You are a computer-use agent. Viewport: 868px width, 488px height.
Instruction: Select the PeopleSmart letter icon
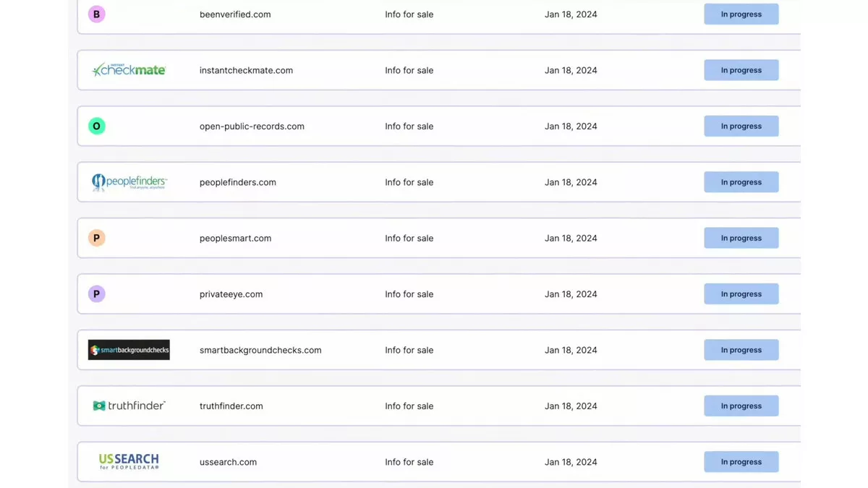point(96,238)
